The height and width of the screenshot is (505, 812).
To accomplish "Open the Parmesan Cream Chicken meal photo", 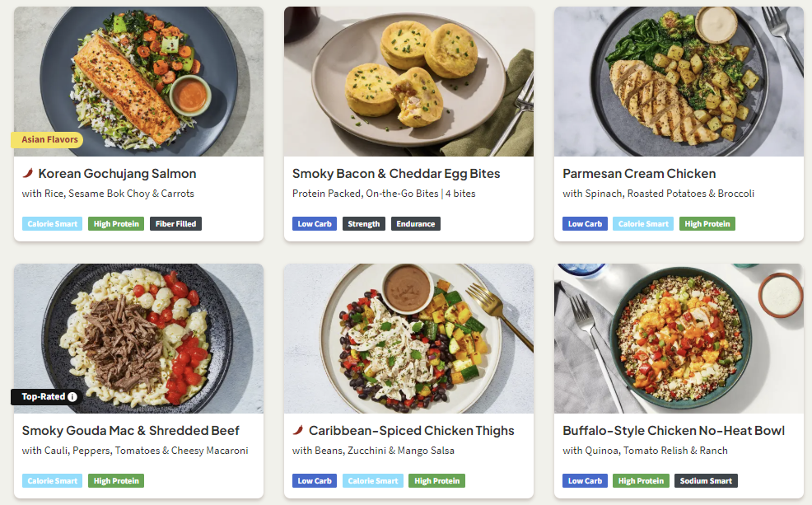I will point(679,82).
